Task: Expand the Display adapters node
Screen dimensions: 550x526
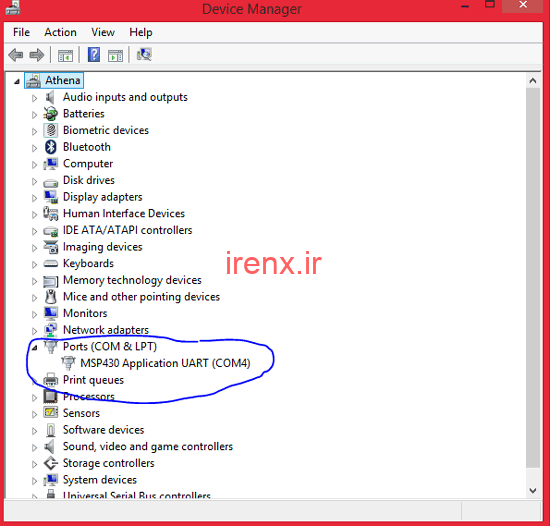Action: click(x=34, y=198)
